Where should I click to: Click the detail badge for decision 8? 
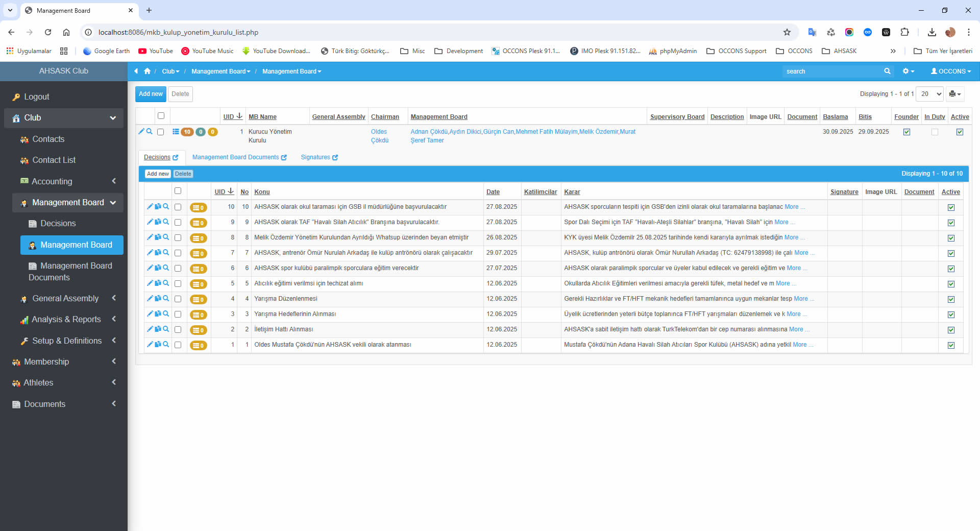(199, 238)
